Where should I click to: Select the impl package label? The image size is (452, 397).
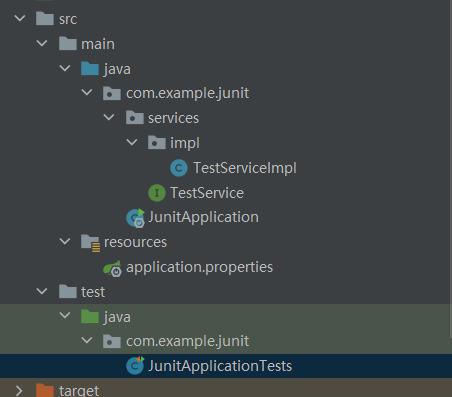tap(185, 143)
